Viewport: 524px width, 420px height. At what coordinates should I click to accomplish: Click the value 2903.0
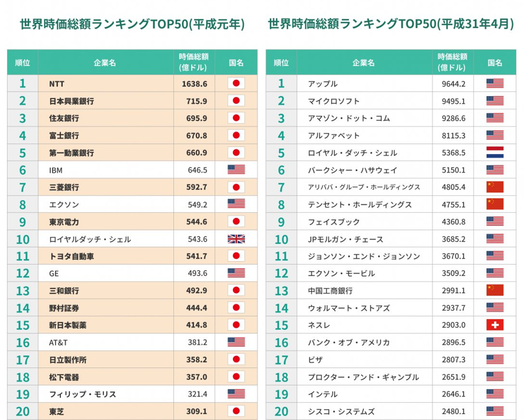[x=453, y=325]
